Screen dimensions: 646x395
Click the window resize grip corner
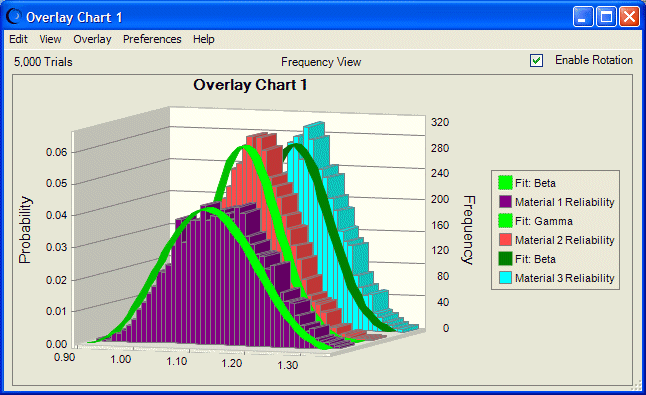637,387
